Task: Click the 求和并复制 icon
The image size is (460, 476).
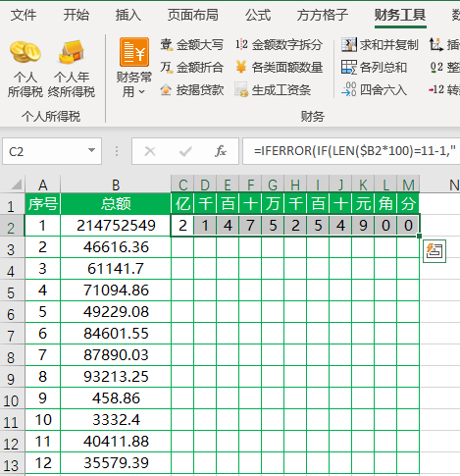Action: coord(348,44)
